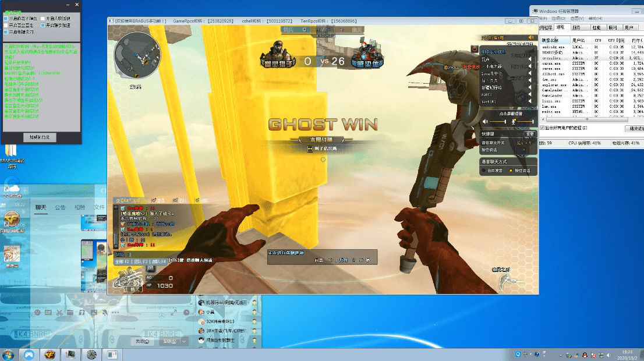Toggle the first chat filter checkbox above the game chat
644x361 pixels.
154,200
